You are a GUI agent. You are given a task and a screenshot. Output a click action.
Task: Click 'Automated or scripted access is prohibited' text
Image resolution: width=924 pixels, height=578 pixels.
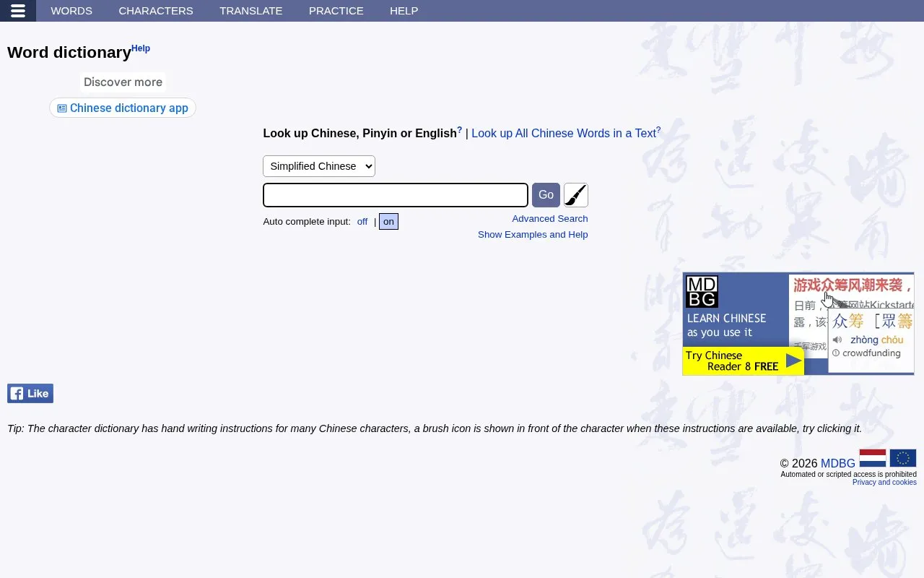pos(848,475)
